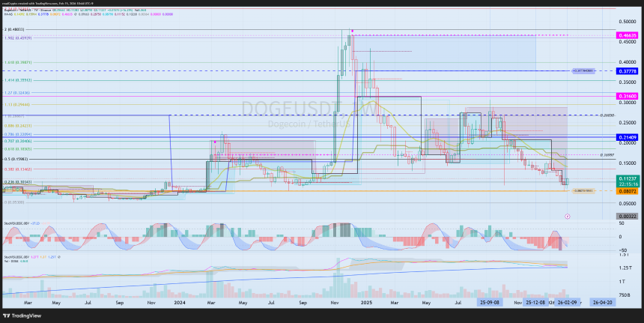Select the 25-12-08 date marker
644x323 pixels.
(x=535, y=303)
